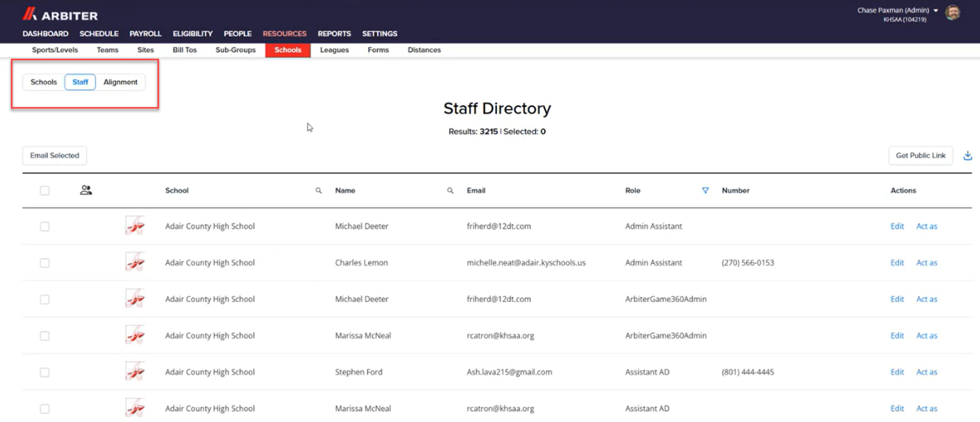980x422 pixels.
Task: Act as Michael Deeter, ArbiterGame360Admin
Action: click(x=927, y=299)
